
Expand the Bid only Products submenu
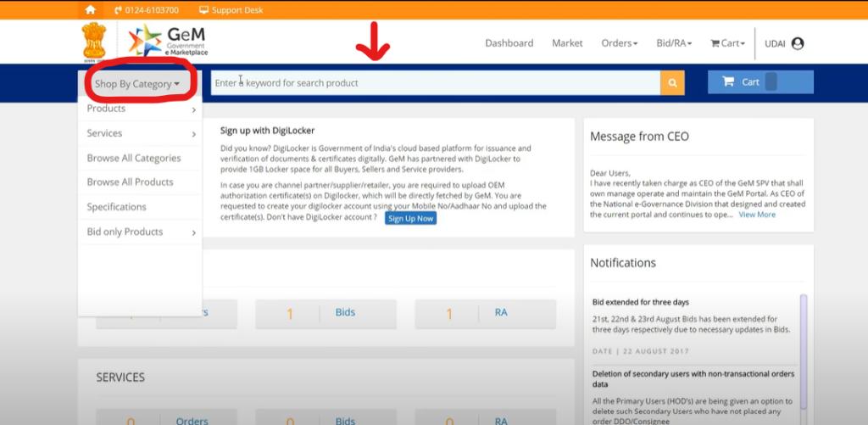pyautogui.click(x=140, y=232)
